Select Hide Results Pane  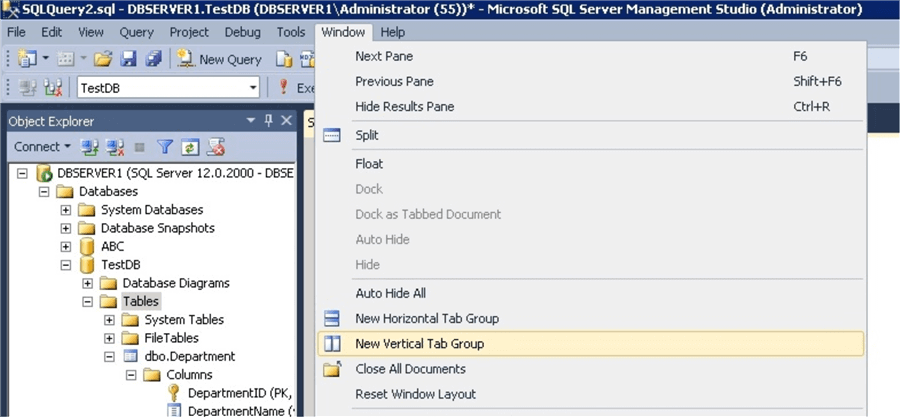click(590, 107)
